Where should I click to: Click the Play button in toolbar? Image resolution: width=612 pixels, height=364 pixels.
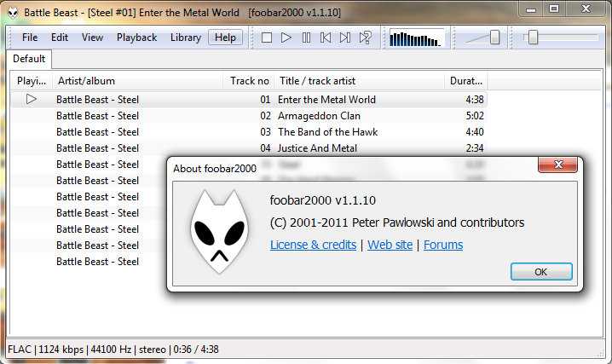pyautogui.click(x=286, y=38)
